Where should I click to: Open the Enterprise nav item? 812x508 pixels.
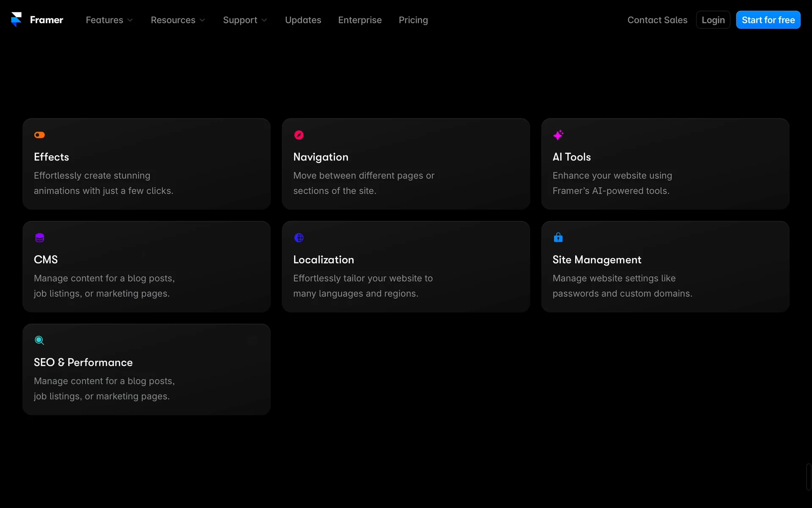359,20
